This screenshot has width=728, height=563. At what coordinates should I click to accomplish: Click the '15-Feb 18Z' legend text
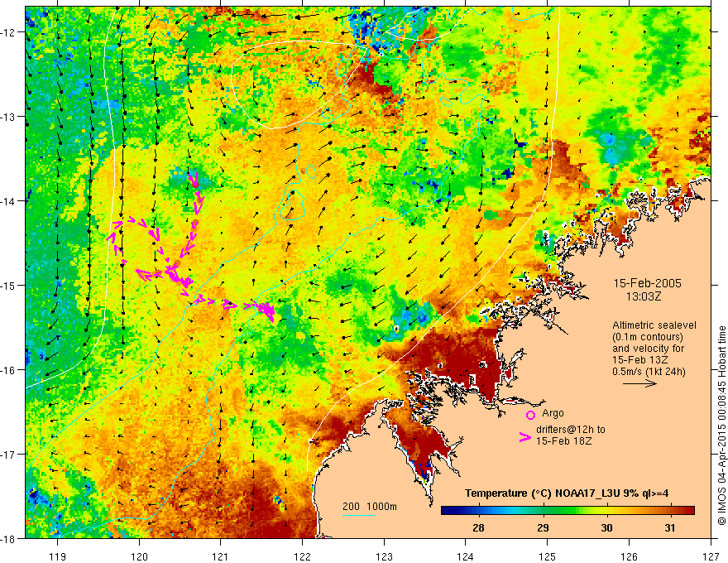tap(563, 441)
